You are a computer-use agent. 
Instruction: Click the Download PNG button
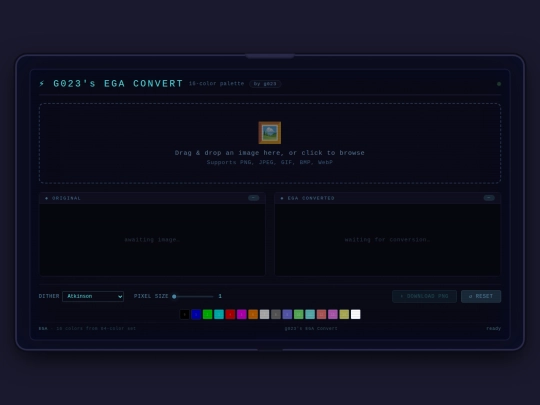424,296
